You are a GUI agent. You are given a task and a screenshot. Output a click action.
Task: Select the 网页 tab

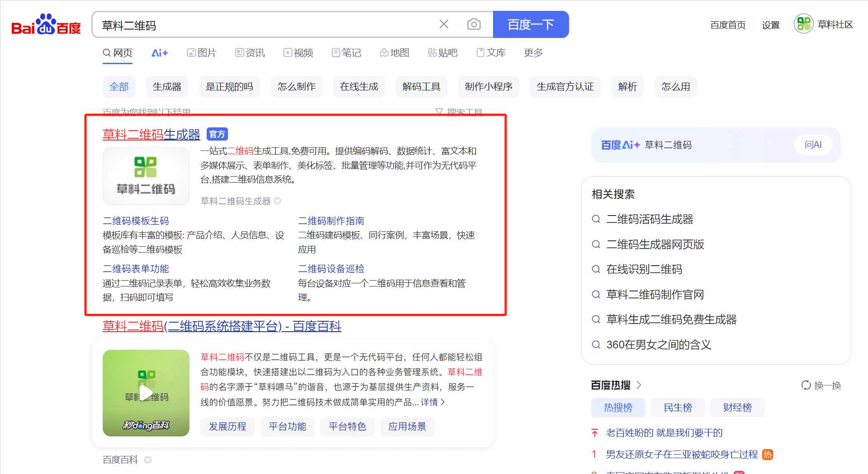pyautogui.click(x=118, y=53)
